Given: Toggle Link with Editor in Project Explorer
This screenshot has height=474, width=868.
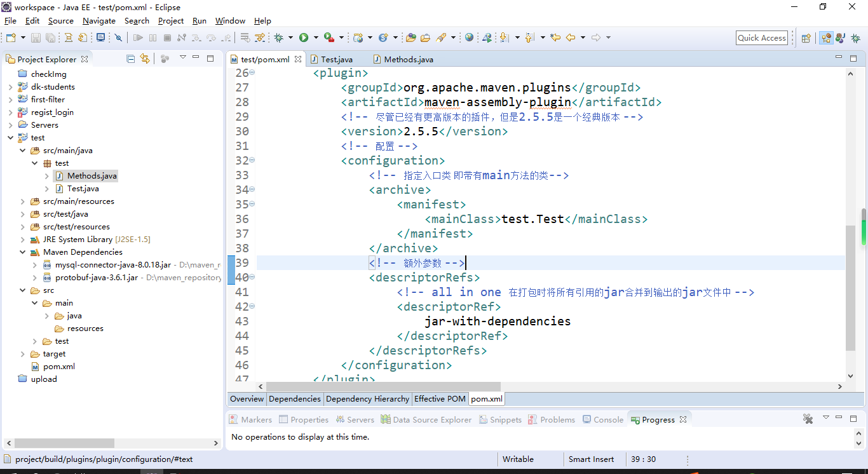Looking at the screenshot, I should 145,58.
